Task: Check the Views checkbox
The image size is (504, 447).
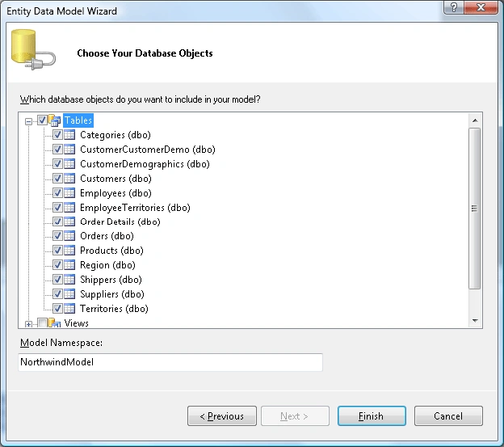Action: [x=42, y=323]
